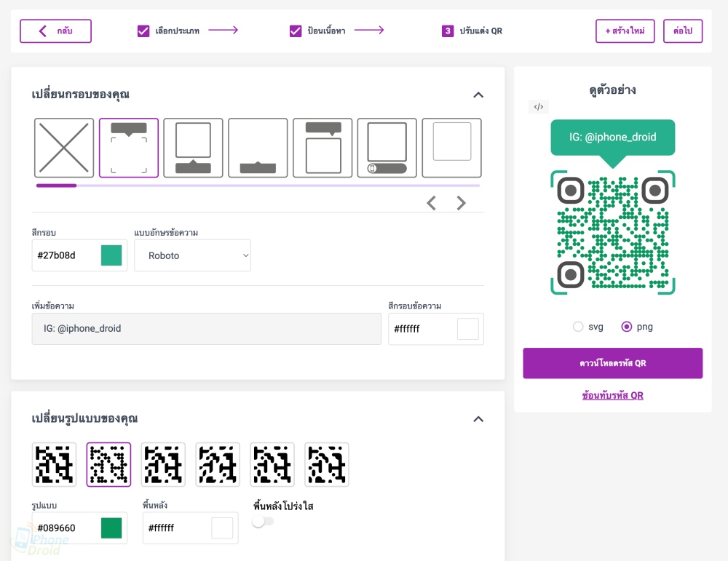Screen dimensions: 728x561
Task: Toggle transparent background switch
Action: 263,522
